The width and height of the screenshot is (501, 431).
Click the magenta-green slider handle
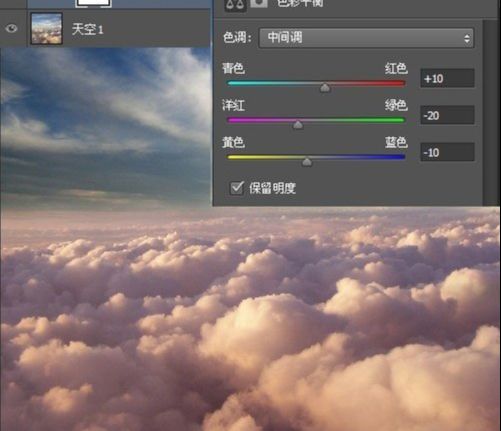click(x=298, y=125)
